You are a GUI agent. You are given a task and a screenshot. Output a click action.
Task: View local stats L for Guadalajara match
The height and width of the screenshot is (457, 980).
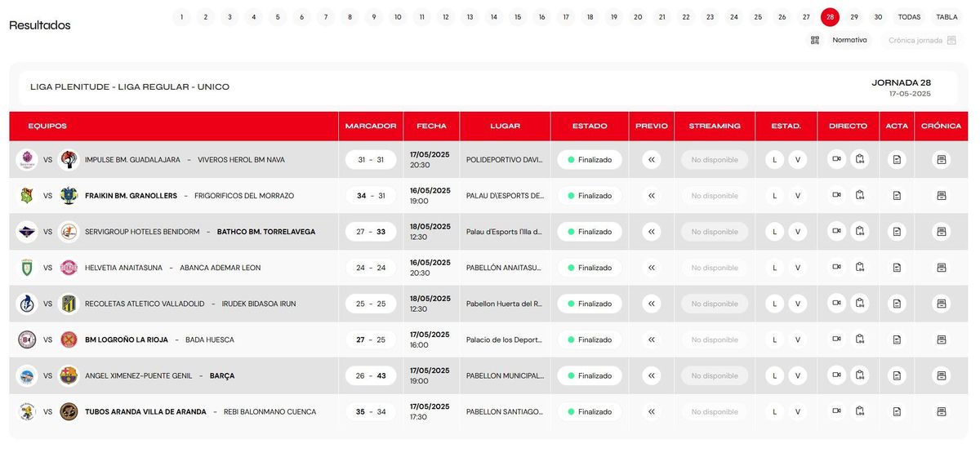click(775, 159)
